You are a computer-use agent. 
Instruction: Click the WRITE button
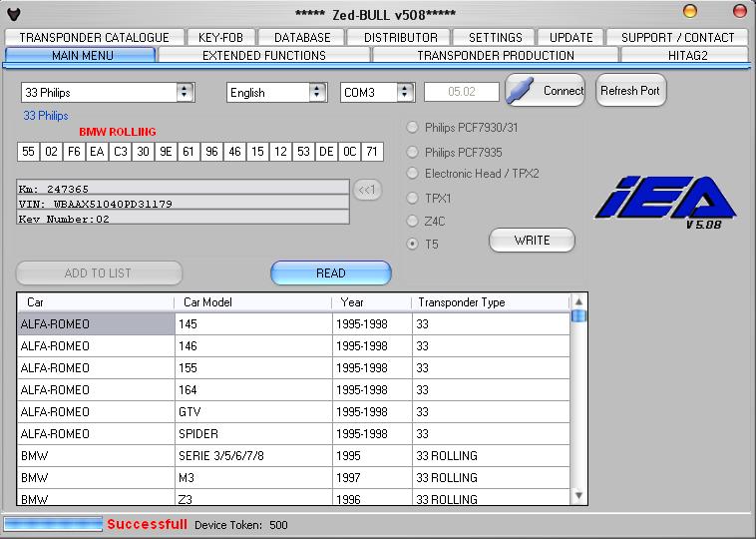tap(532, 240)
